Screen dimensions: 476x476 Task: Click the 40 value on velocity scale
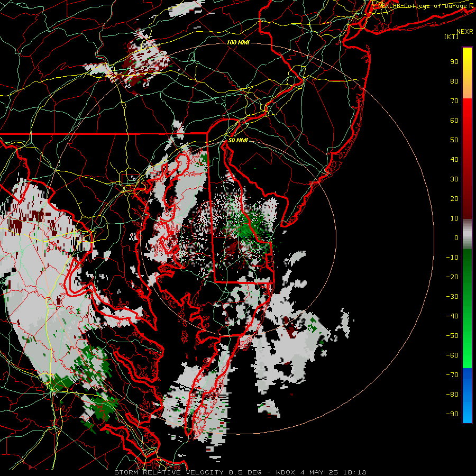pyautogui.click(x=454, y=159)
